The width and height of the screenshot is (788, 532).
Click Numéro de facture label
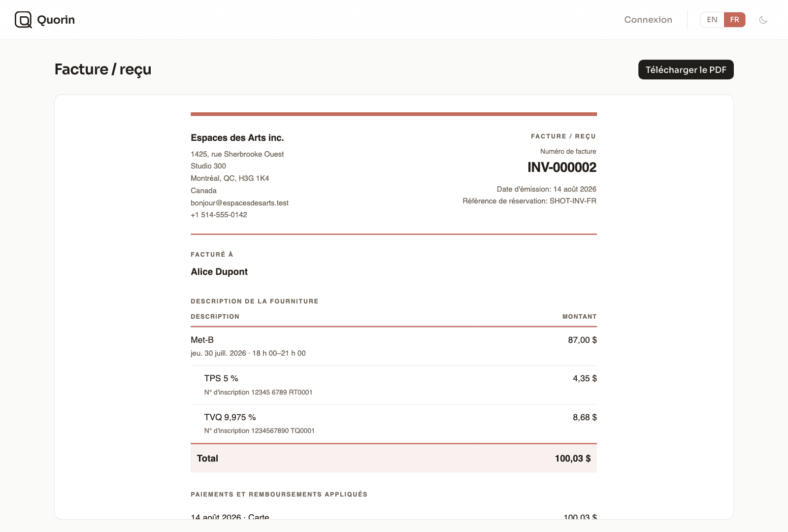tap(568, 152)
